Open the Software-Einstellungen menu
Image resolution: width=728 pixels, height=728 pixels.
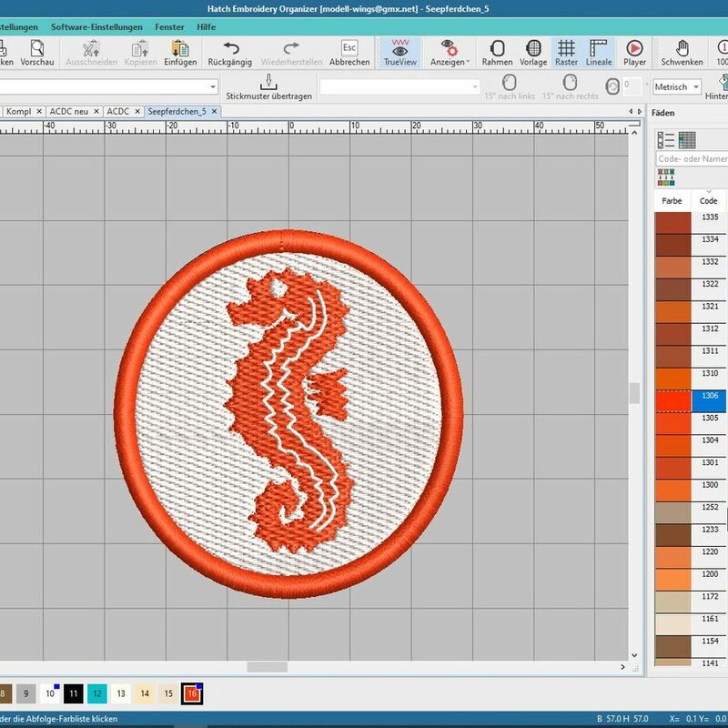point(96,27)
